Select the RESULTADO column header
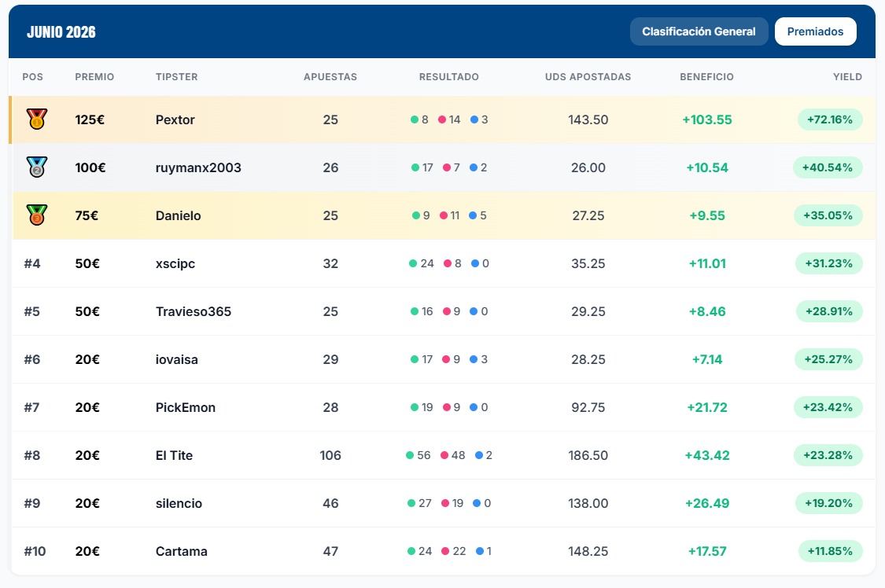The height and width of the screenshot is (588, 885). pos(448,77)
